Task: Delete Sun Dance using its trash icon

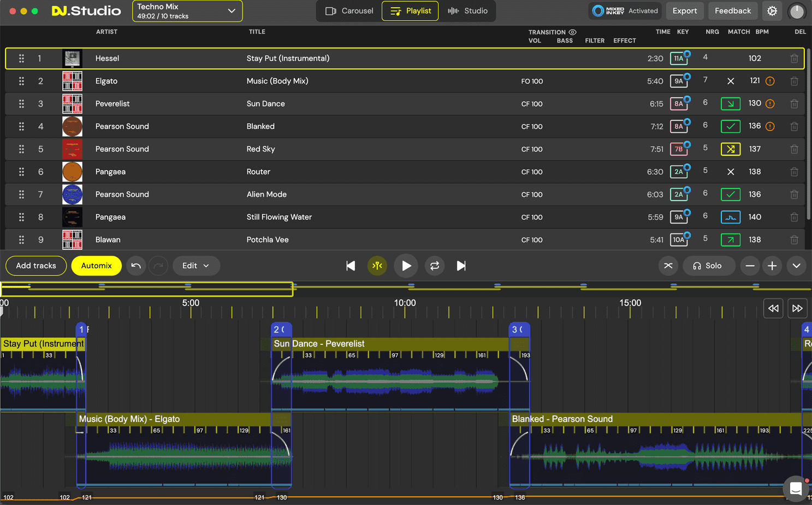Action: tap(795, 103)
